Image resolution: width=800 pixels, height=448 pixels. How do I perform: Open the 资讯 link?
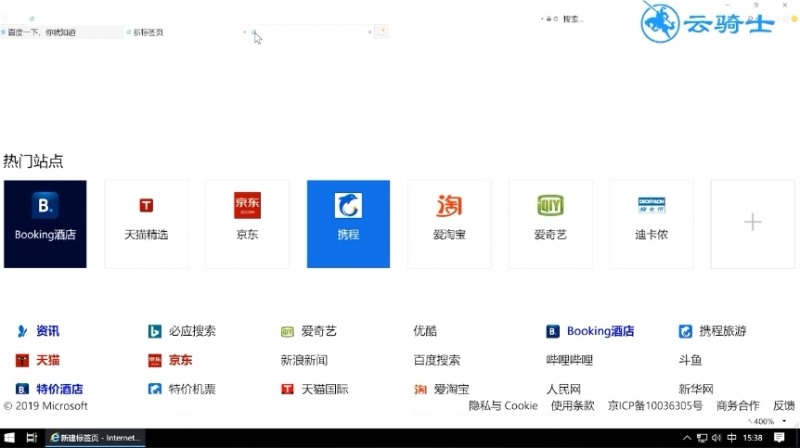point(47,331)
